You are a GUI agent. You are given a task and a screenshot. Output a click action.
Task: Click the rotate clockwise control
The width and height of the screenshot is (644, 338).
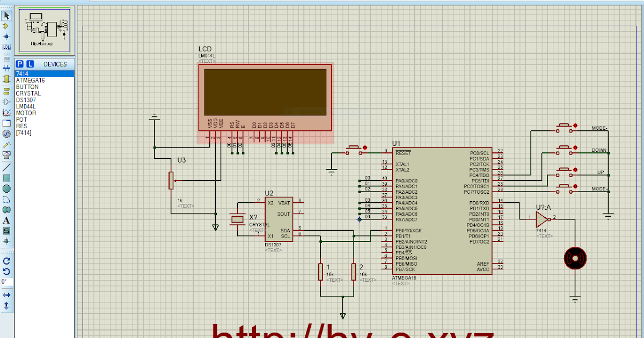pos(6,261)
